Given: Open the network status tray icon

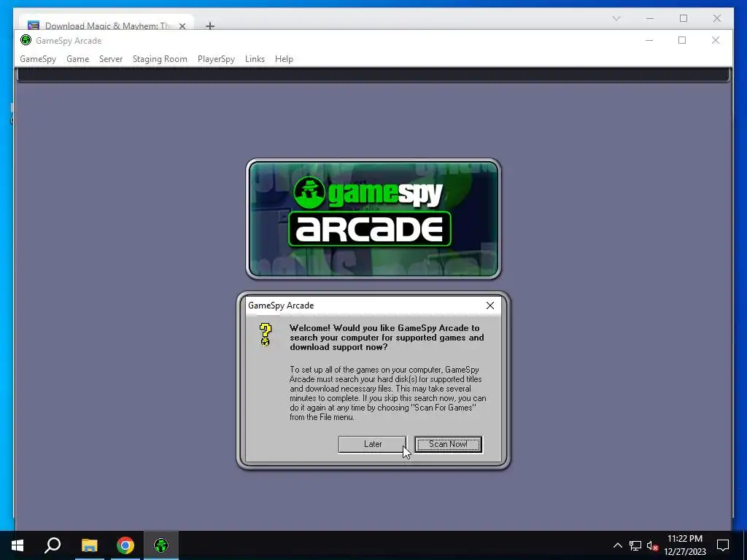Looking at the screenshot, I should pyautogui.click(x=635, y=545).
